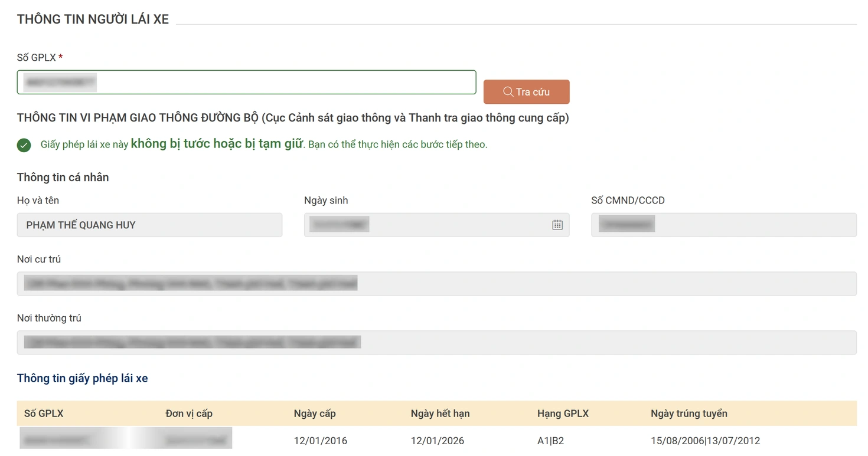Click the Ngày cấp column header

click(315, 414)
